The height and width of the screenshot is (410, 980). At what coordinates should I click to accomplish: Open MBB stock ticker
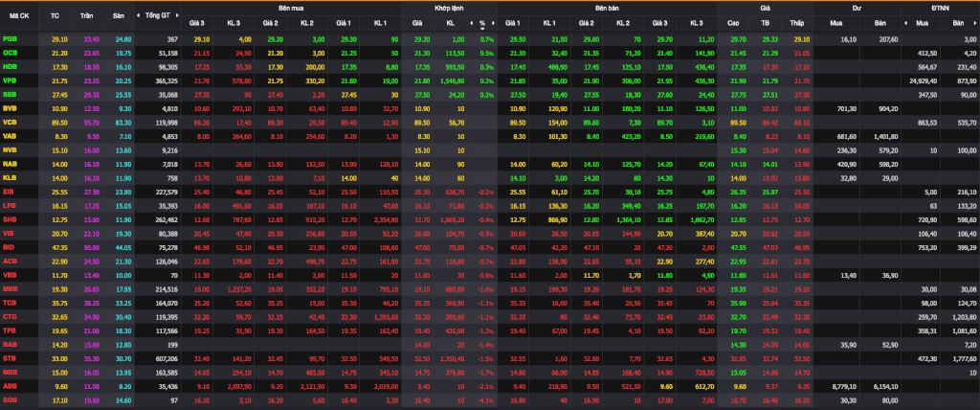point(10,289)
